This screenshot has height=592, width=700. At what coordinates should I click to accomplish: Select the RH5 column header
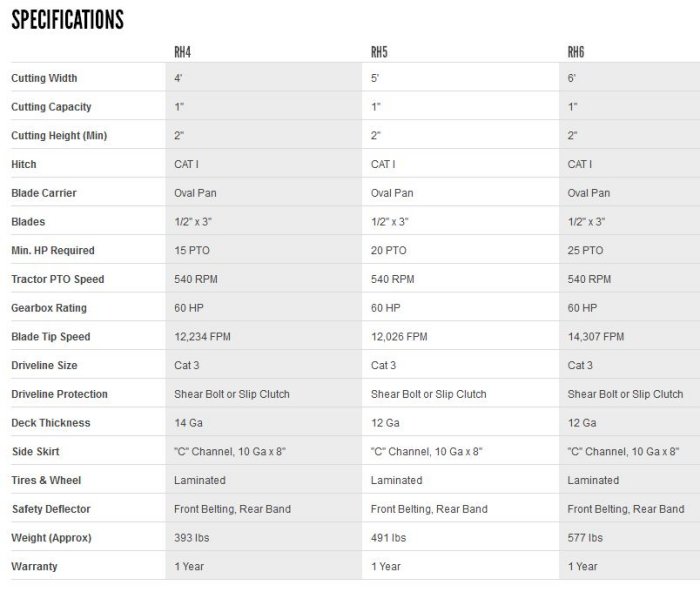pyautogui.click(x=379, y=52)
